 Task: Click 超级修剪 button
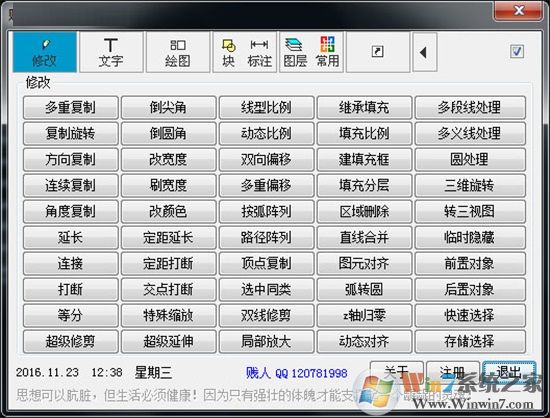pos(71,341)
